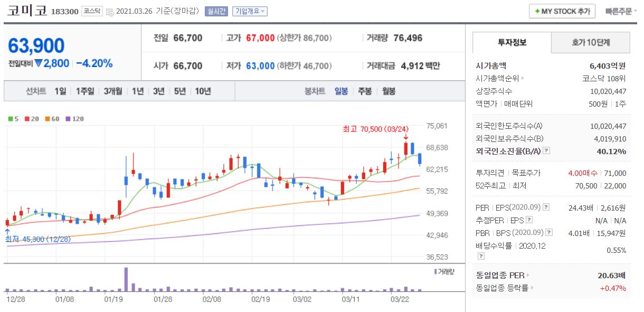Viewport: 644px width, 312px height.
Task: Click tallest volume bar near 01/19
Action: click(x=126, y=280)
